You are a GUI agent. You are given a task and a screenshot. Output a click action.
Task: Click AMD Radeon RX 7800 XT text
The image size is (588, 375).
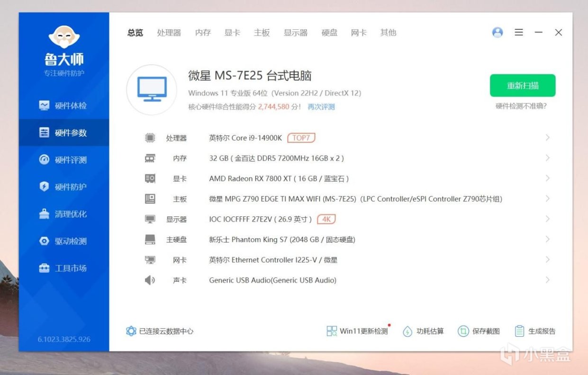pos(279,179)
